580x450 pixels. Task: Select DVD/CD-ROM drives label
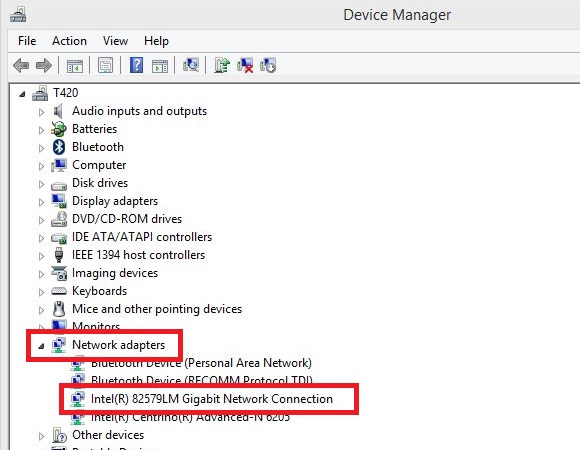tap(127, 219)
